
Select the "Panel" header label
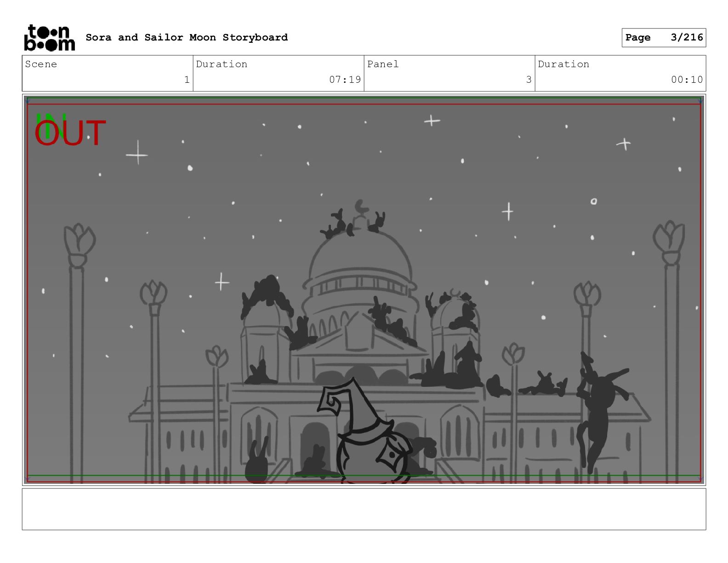383,64
